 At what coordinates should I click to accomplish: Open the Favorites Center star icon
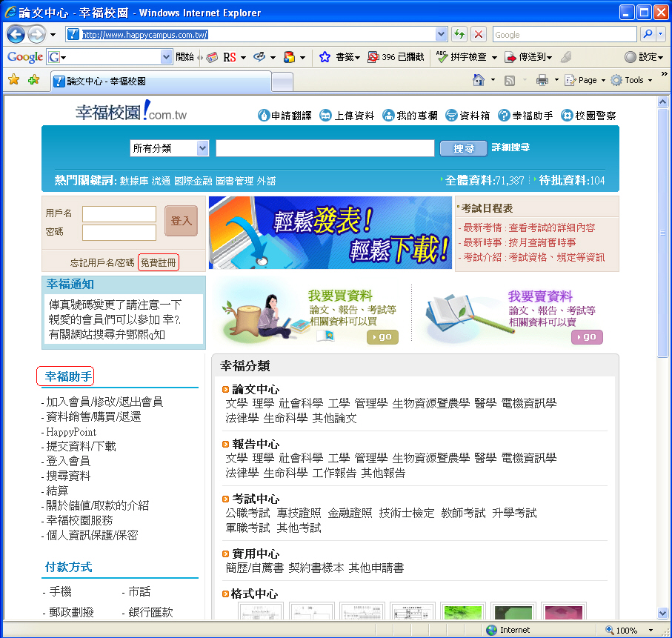tap(14, 80)
